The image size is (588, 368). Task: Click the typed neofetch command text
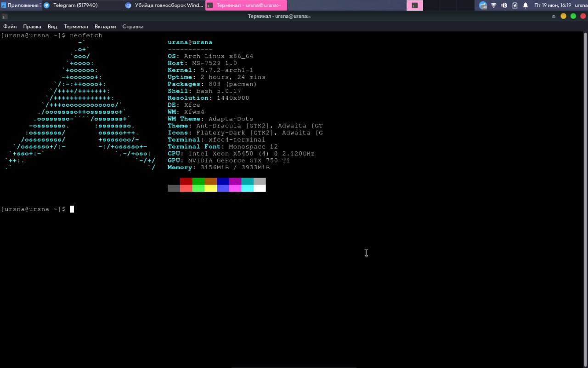86,35
